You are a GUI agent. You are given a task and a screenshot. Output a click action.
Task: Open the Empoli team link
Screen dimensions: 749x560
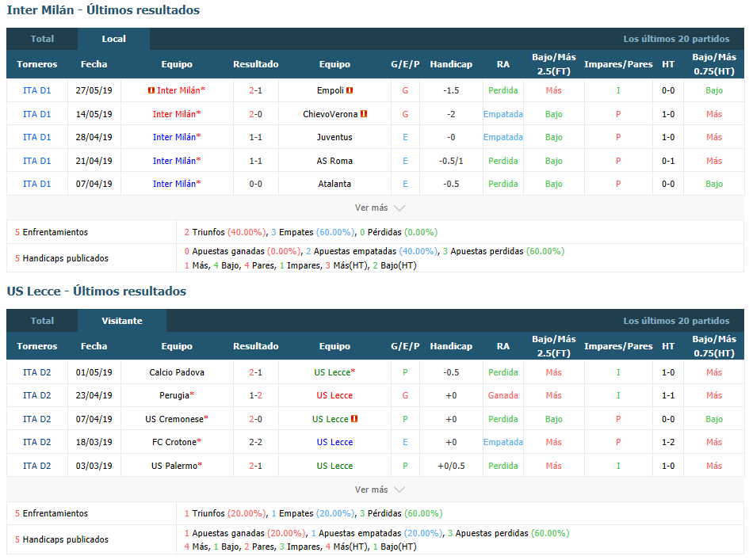click(330, 90)
